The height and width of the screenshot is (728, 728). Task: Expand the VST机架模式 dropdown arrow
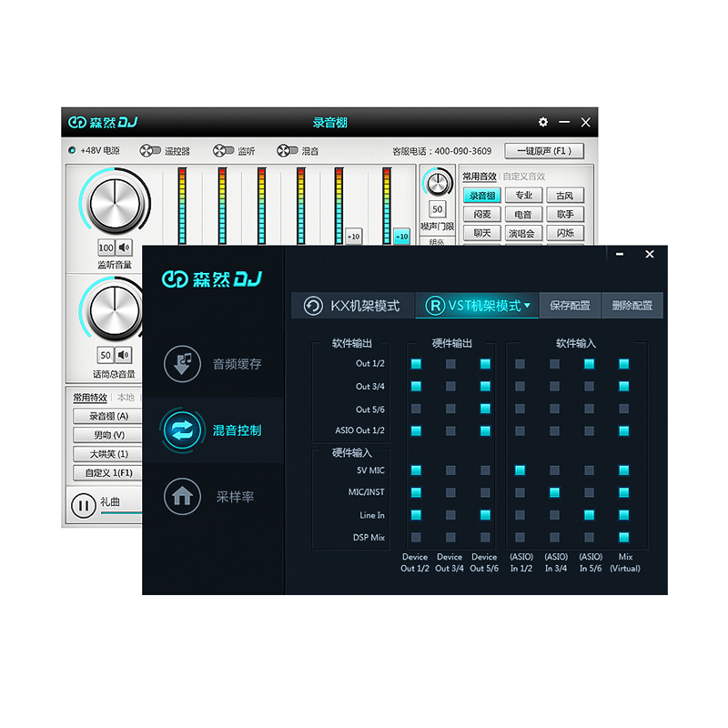[x=527, y=306]
